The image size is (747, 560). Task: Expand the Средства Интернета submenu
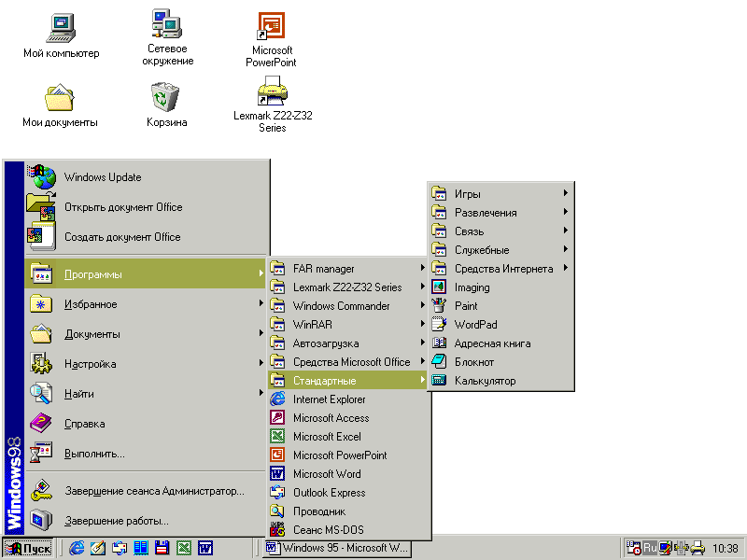pyautogui.click(x=500, y=269)
